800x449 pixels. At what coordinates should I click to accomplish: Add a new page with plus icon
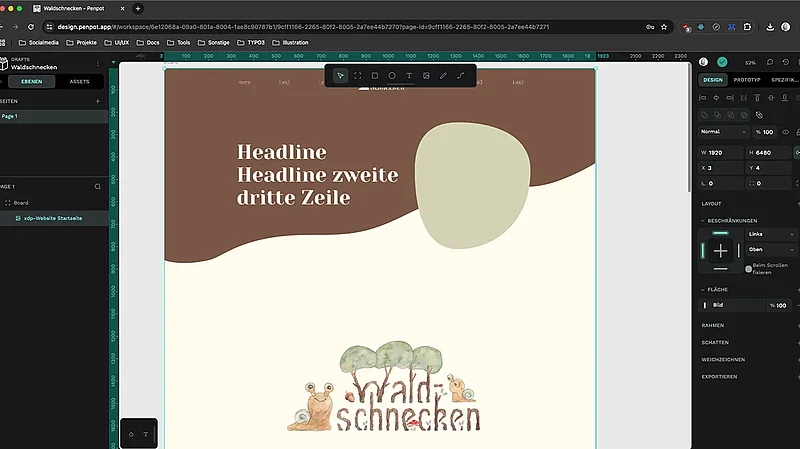point(97,101)
